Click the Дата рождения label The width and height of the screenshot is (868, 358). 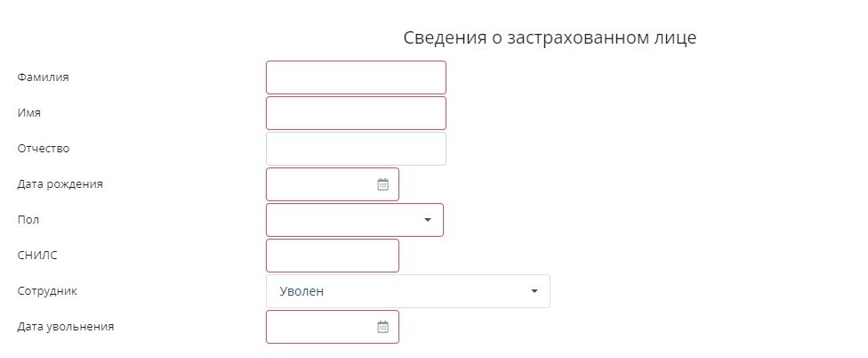(60, 184)
